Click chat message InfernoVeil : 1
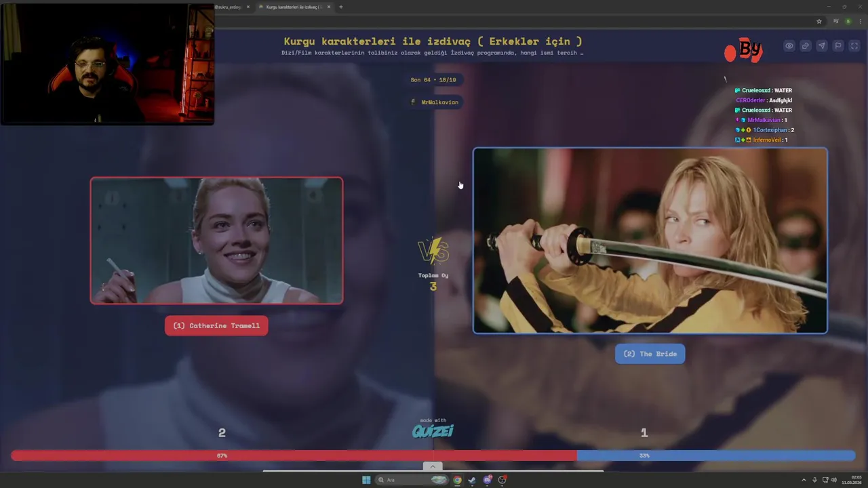Screen dimensions: 868x488 coord(761,140)
